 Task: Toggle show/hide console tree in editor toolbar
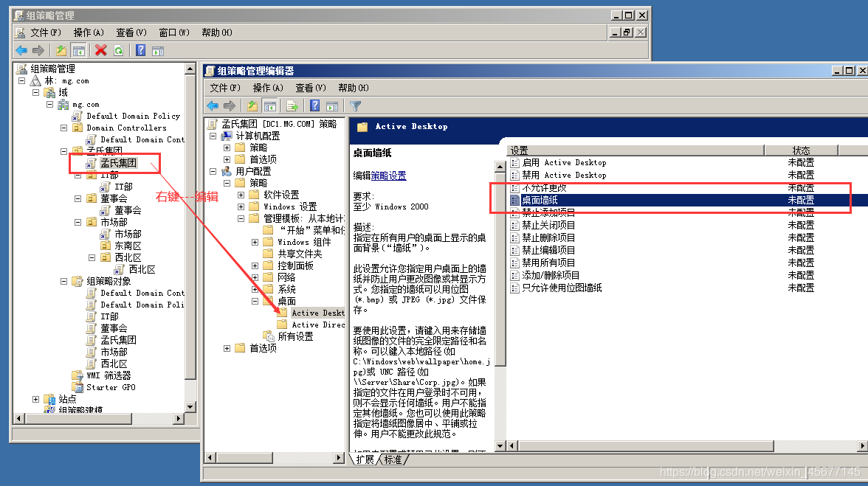(x=270, y=105)
